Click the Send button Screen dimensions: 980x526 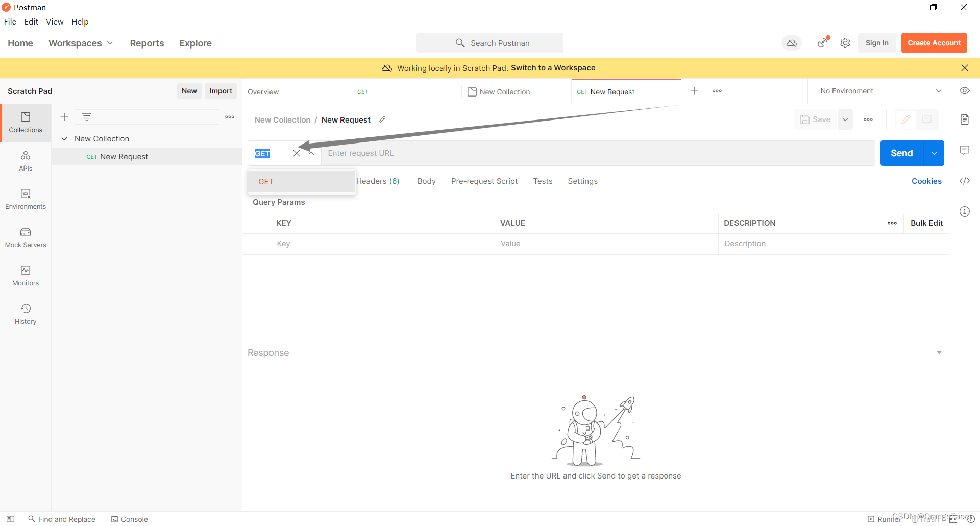(x=902, y=153)
